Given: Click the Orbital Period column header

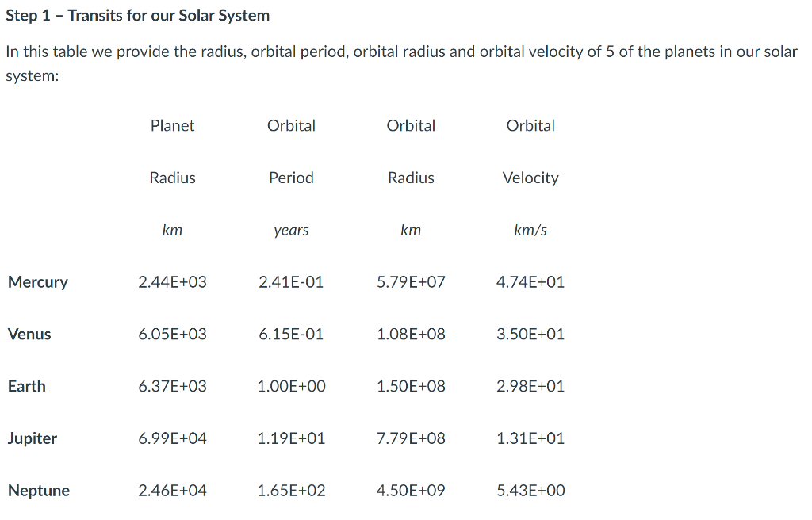Looking at the screenshot, I should pyautogui.click(x=291, y=151).
